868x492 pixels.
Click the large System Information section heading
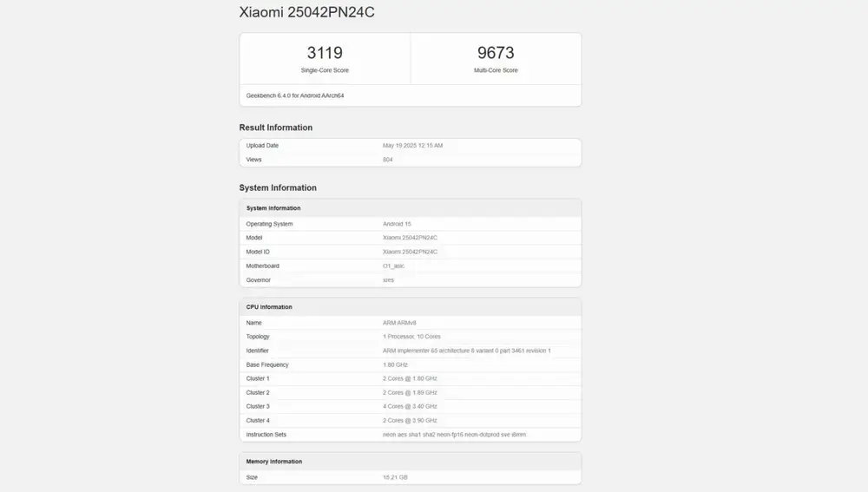pos(278,187)
